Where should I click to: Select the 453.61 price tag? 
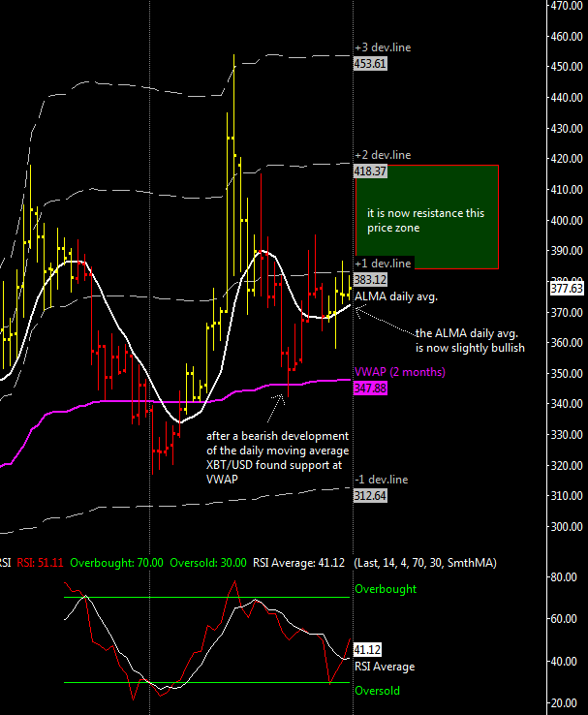pyautogui.click(x=370, y=63)
